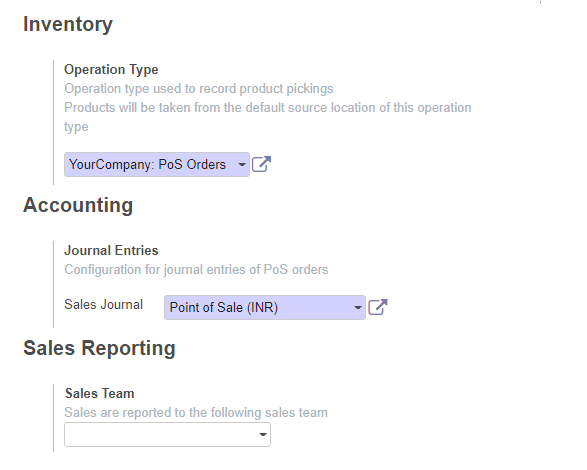This screenshot has height=470, width=587.
Task: Focus the empty Sales Team input field
Action: coord(167,434)
